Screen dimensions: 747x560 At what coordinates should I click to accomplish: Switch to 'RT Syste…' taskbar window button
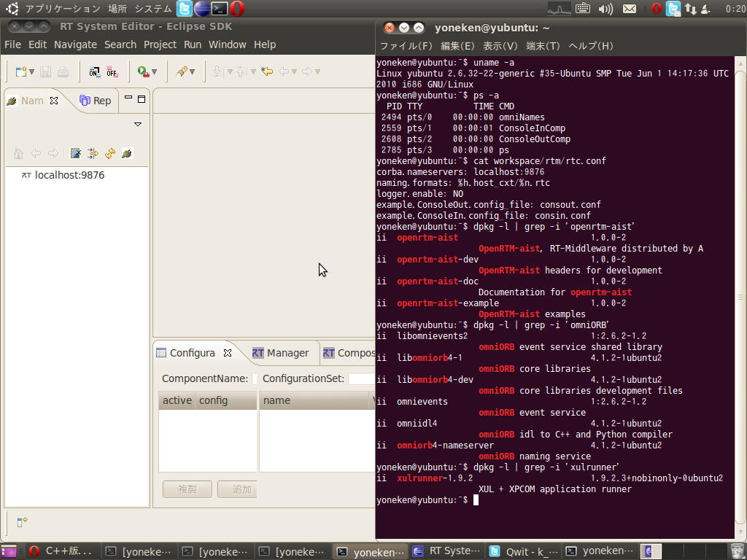click(x=446, y=551)
